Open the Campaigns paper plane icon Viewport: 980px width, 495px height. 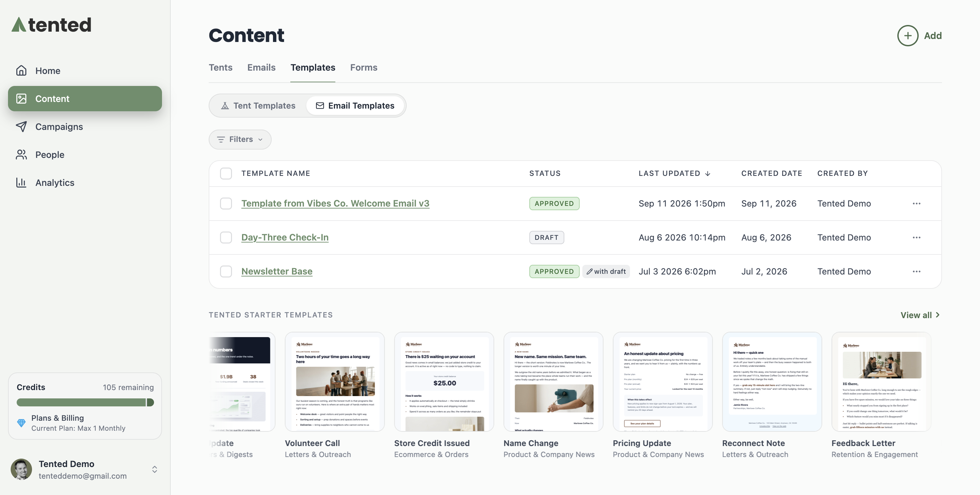point(21,127)
